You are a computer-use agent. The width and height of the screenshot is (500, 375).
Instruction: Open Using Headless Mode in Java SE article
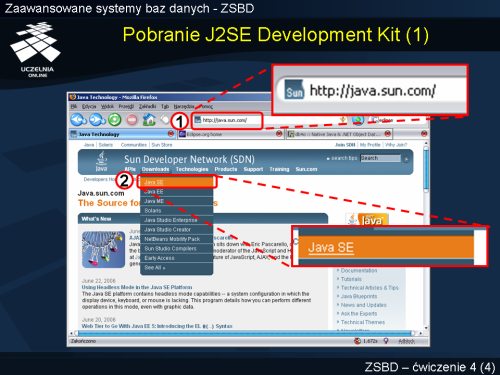pos(137,287)
